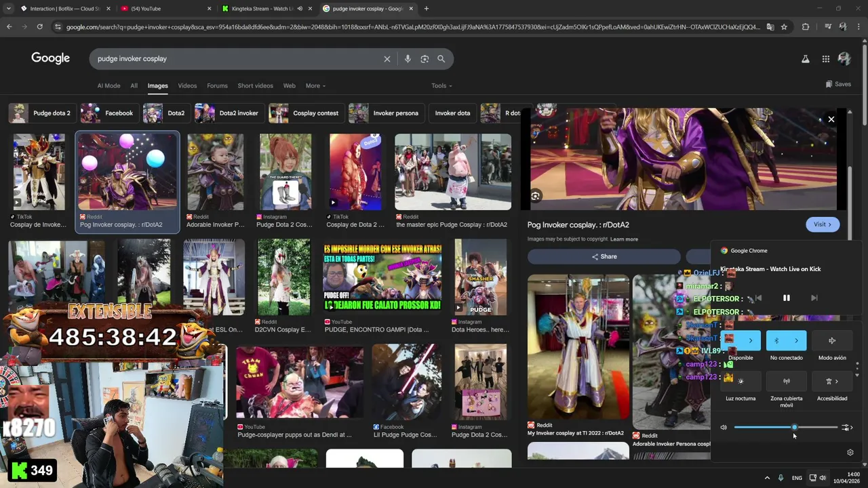
Task: Translate this page icon in address bar
Action: [x=770, y=27]
